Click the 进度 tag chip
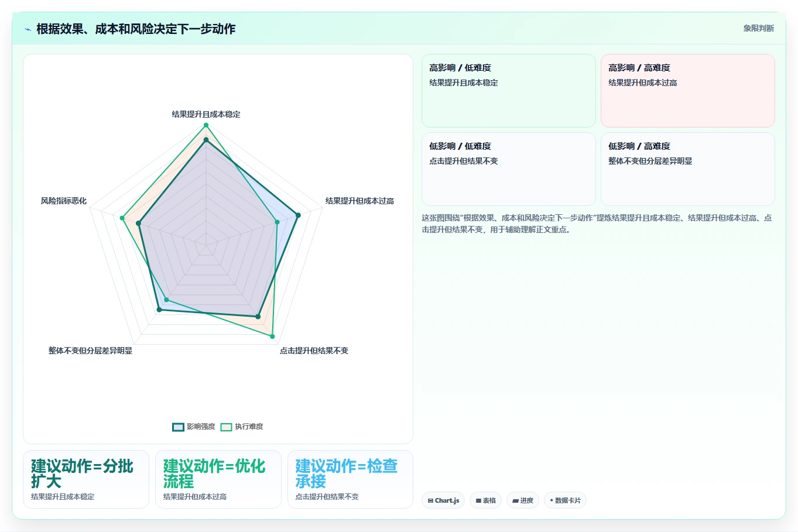Viewport: 798px width, 532px height. [523, 500]
